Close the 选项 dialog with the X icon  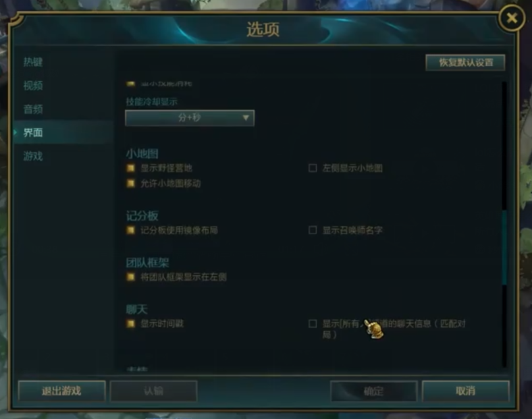[x=512, y=18]
